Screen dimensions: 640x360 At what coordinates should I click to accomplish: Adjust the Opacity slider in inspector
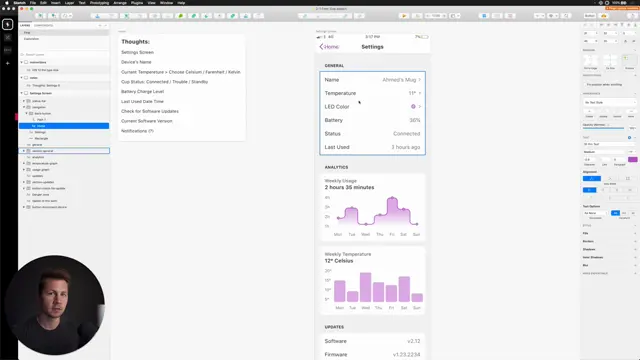coord(603,128)
